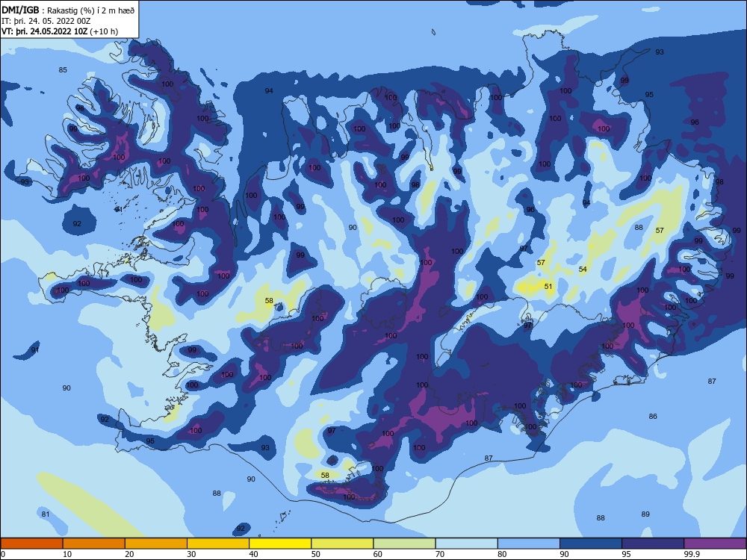Click the legend tick label 60
Screen dimensions: 747x560
[378, 554]
